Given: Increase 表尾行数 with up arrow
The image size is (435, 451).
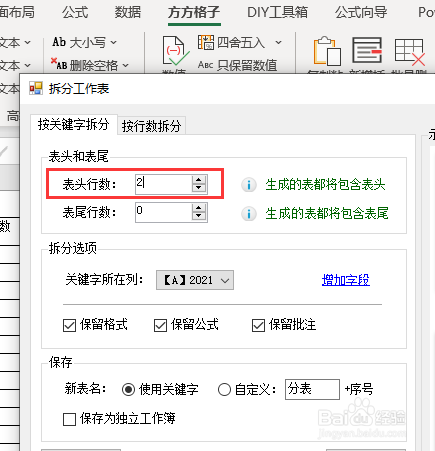Looking at the screenshot, I should (x=199, y=208).
